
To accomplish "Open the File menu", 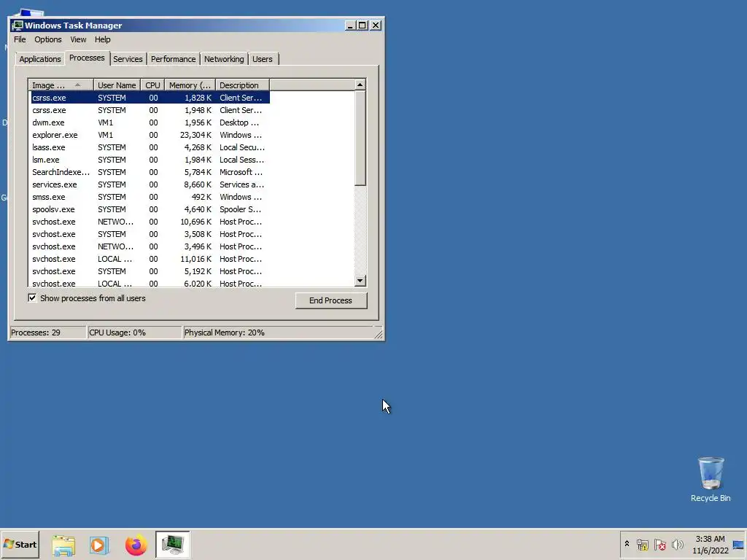I will [x=20, y=39].
